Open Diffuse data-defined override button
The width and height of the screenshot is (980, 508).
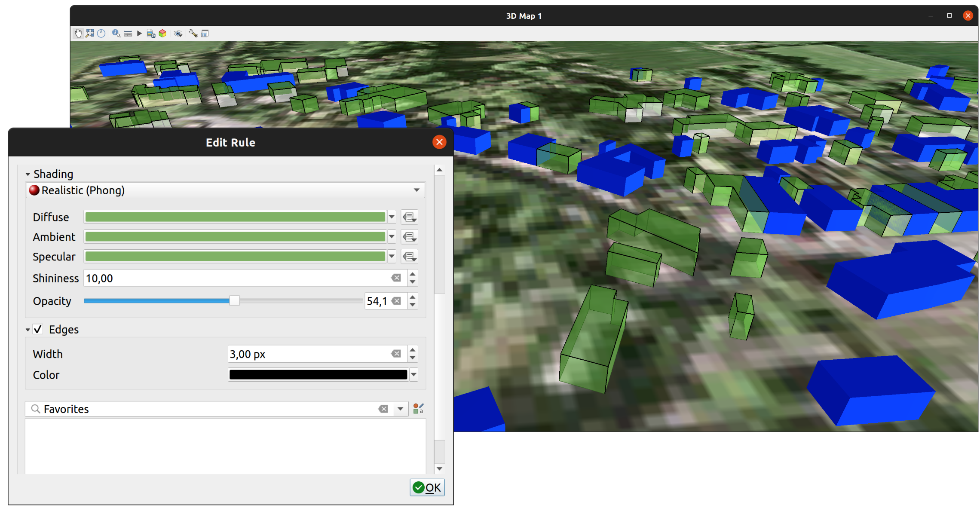(409, 217)
